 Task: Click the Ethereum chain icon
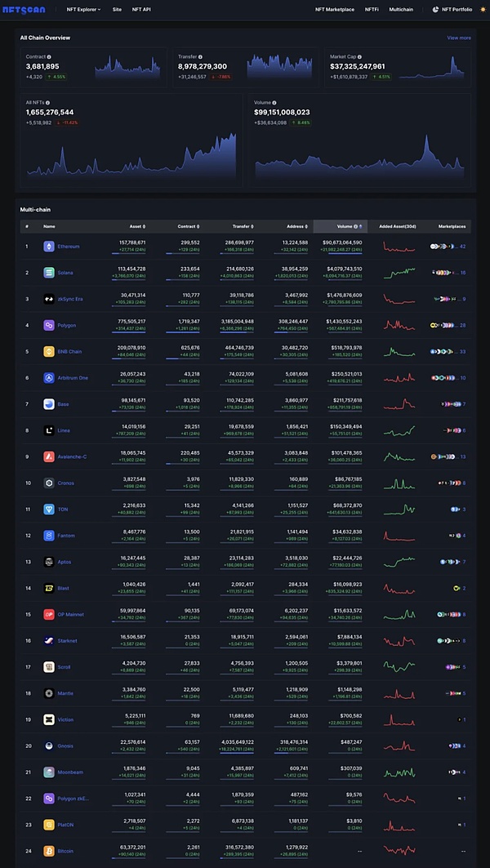[49, 247]
